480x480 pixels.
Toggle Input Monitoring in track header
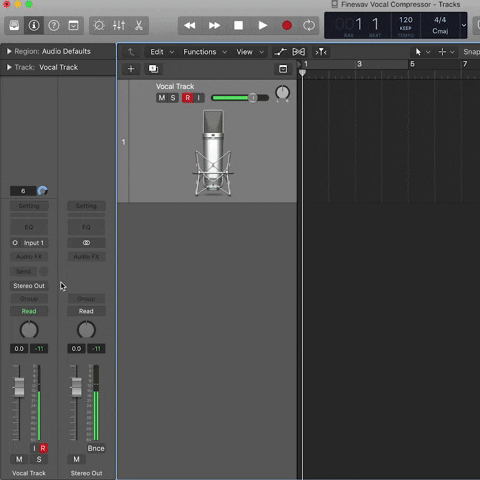point(199,98)
